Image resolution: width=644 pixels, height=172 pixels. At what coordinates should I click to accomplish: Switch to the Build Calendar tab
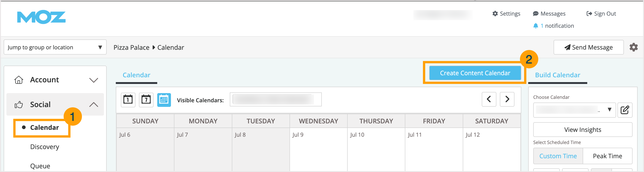point(557,75)
